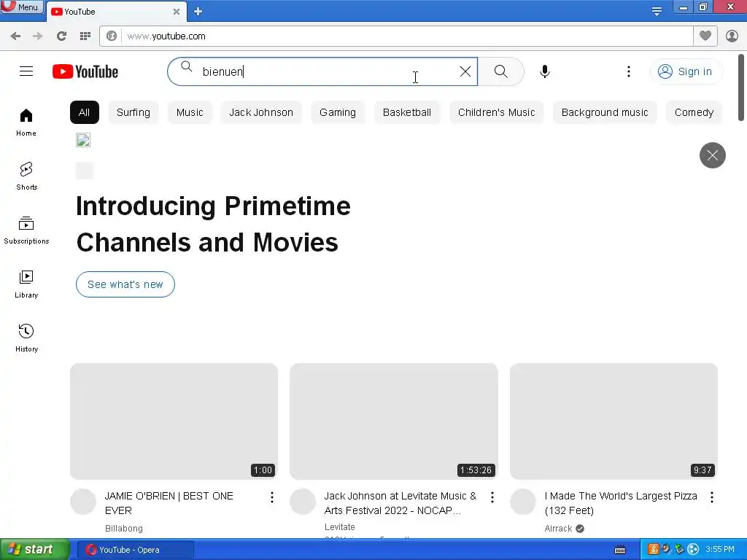Select the Children's Music filter chip
This screenshot has width=747, height=560.
[x=496, y=112]
